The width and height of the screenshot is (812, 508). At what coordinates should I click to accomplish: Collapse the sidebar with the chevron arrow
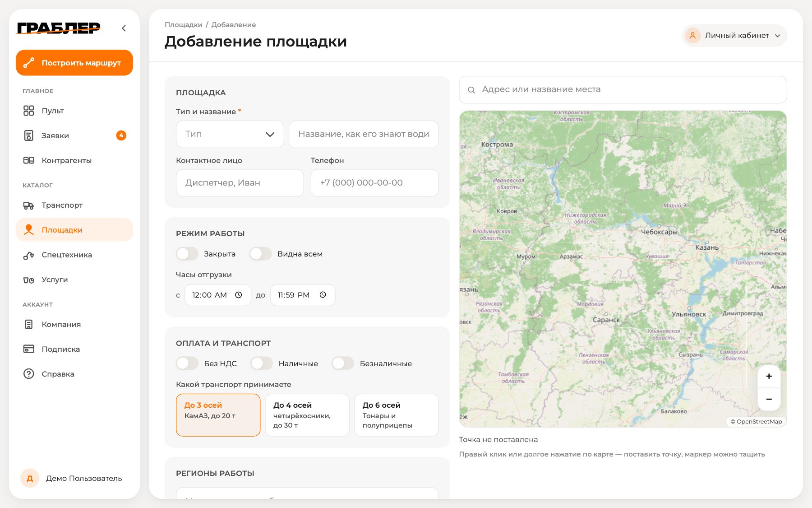124,28
